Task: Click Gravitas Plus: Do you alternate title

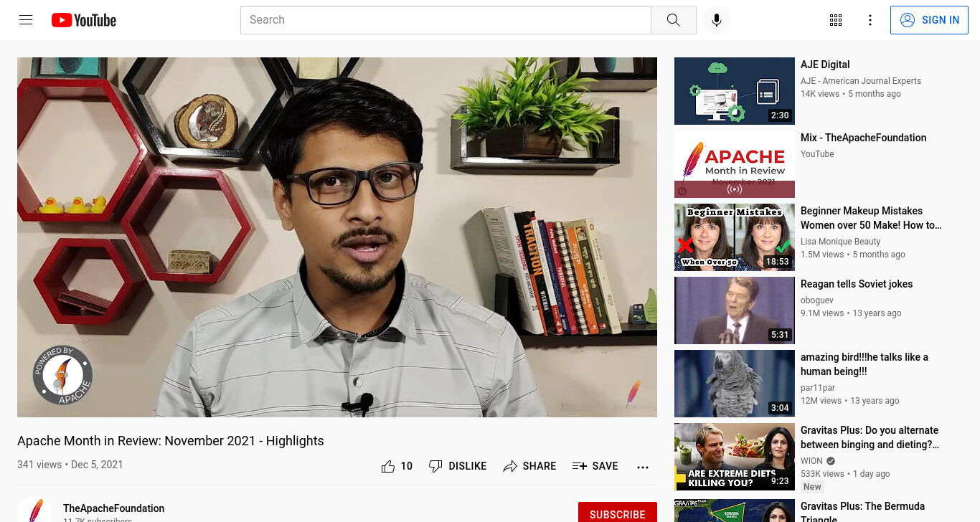Action: 870,437
